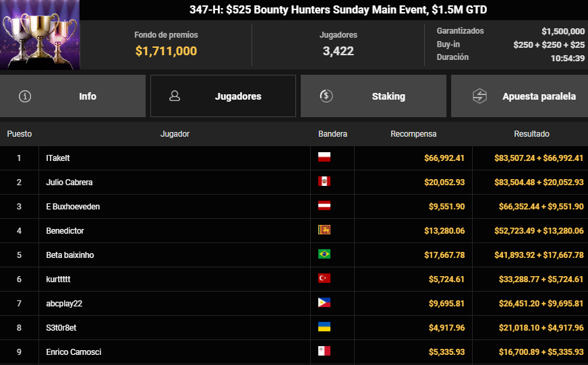Select the Jugadores tab

(x=223, y=96)
